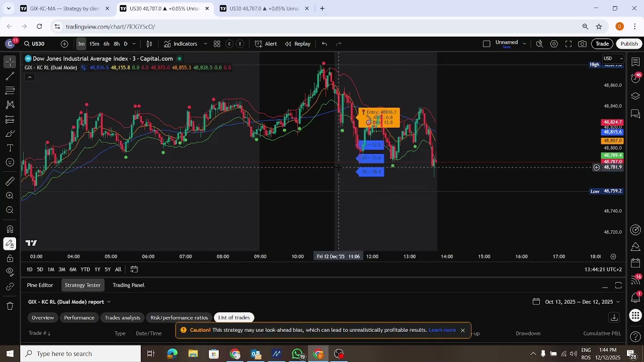Select the brush drawing tool
This screenshot has height=362, width=644.
[x=10, y=134]
